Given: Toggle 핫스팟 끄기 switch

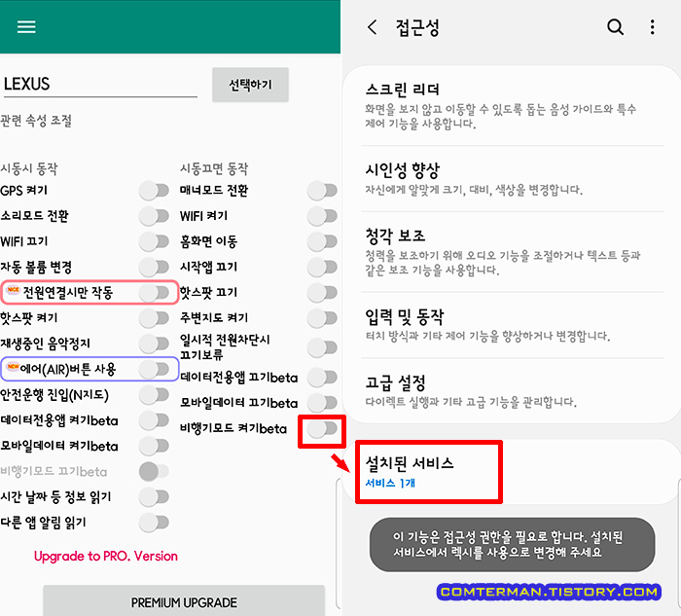Looking at the screenshot, I should 322,292.
